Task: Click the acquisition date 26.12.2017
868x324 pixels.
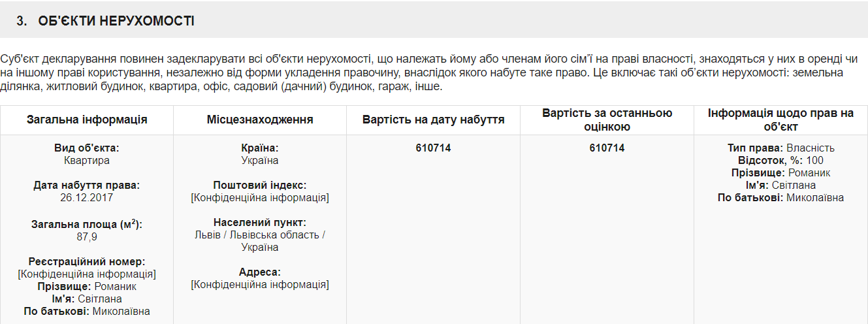Action: click(x=87, y=197)
